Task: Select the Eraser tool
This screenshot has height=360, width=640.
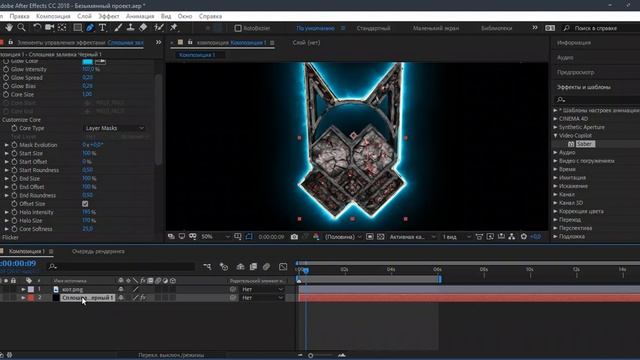Action: [x=143, y=27]
